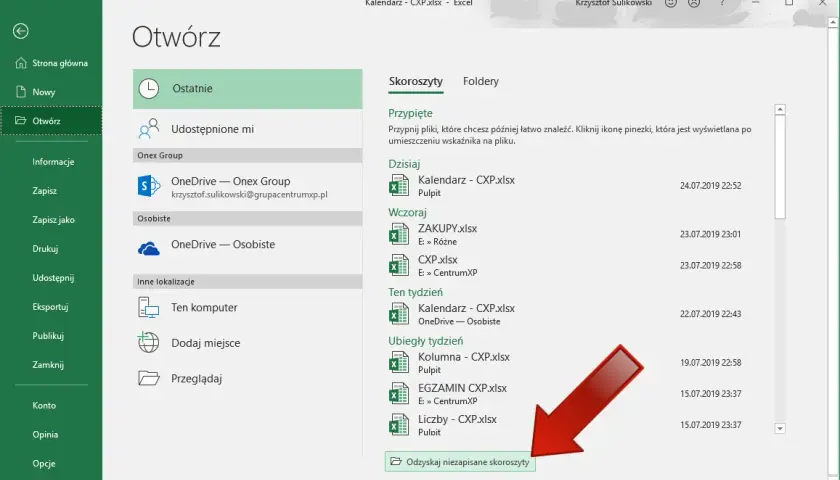Click the file list scroll down arrow
The image size is (840, 480).
click(x=780, y=428)
